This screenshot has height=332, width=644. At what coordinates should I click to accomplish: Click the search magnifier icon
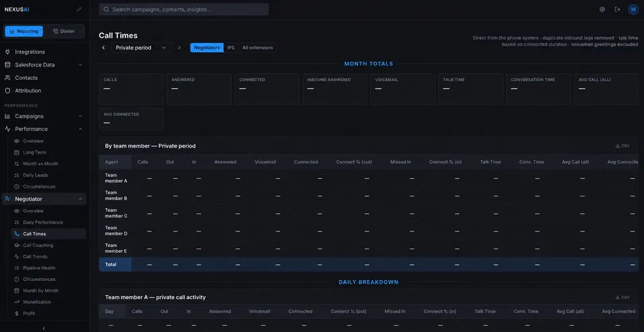click(107, 9)
